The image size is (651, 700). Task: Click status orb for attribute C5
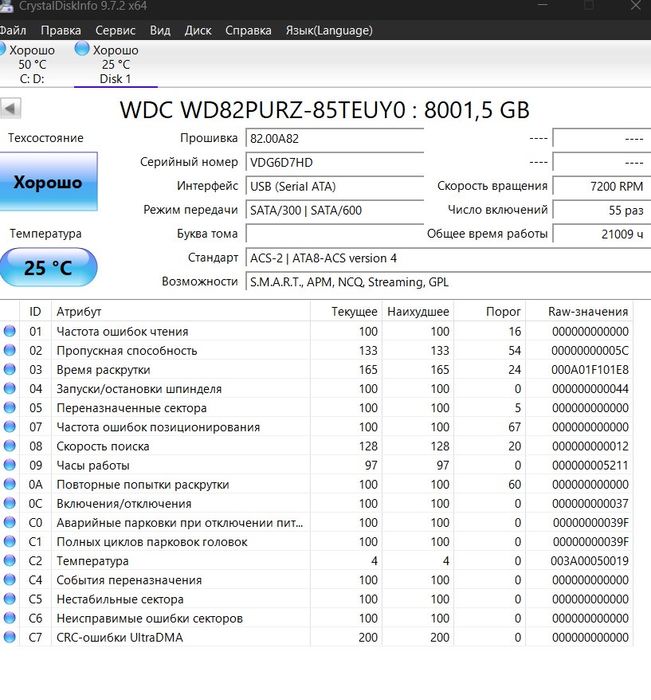(x=9, y=599)
